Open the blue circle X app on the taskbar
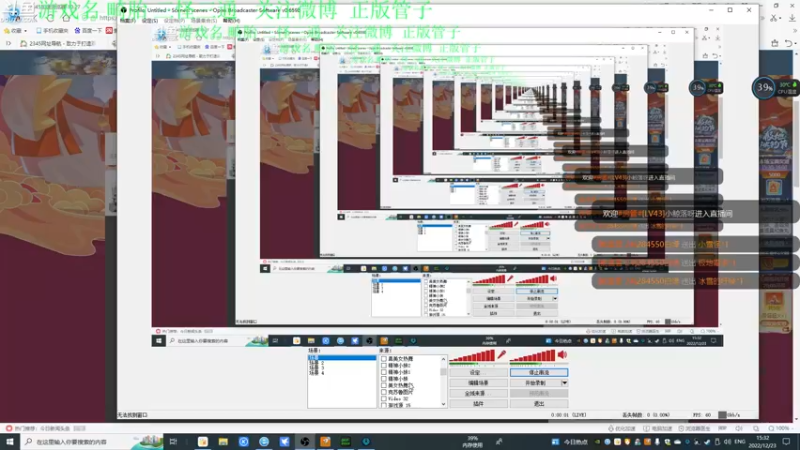 243,441
